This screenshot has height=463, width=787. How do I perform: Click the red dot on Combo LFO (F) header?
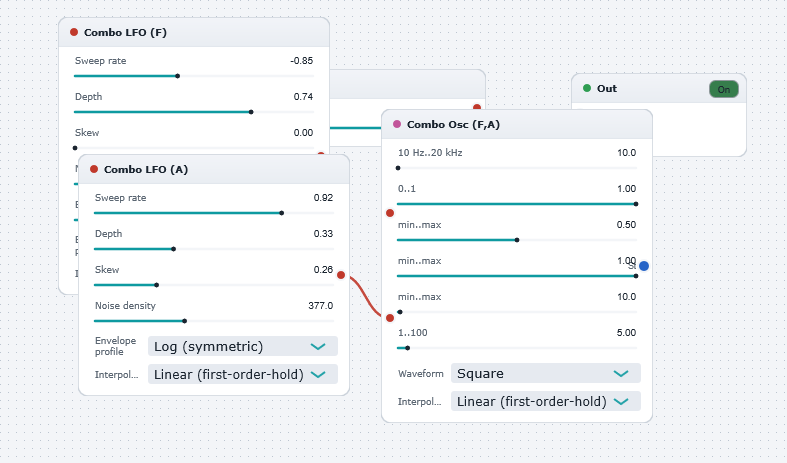click(74, 32)
